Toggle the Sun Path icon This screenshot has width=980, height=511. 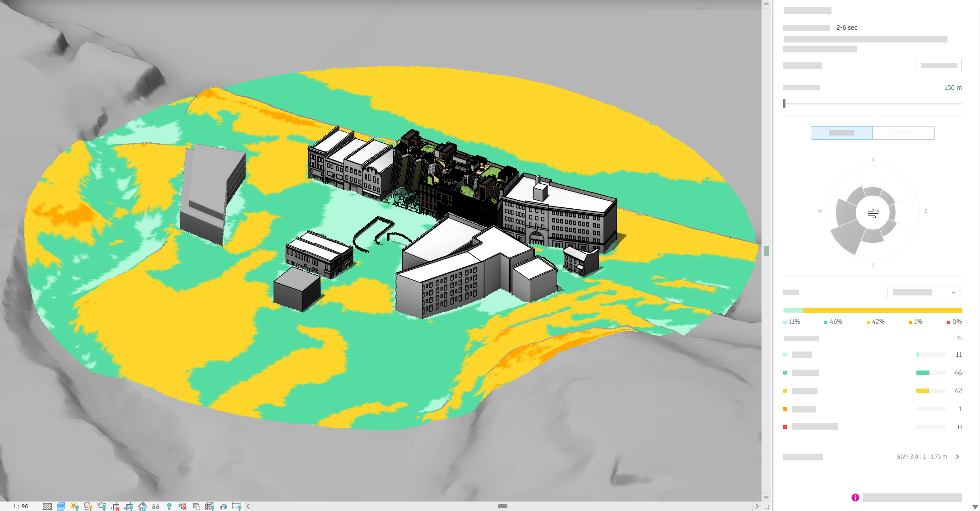[74, 506]
